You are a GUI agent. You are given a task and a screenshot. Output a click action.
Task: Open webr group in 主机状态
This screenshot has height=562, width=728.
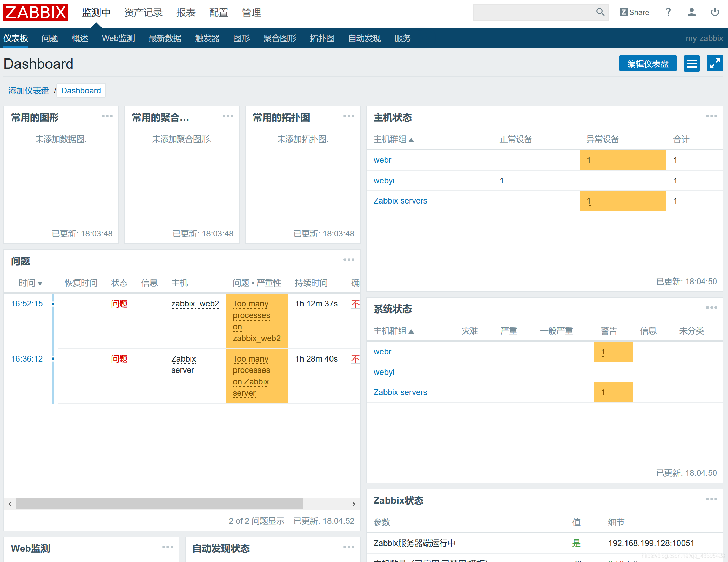click(x=382, y=160)
